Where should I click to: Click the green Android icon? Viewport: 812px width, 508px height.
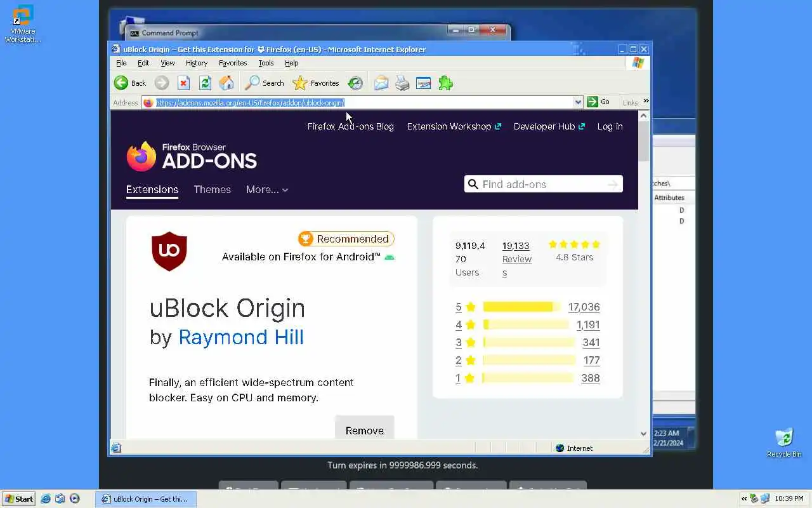click(x=390, y=257)
